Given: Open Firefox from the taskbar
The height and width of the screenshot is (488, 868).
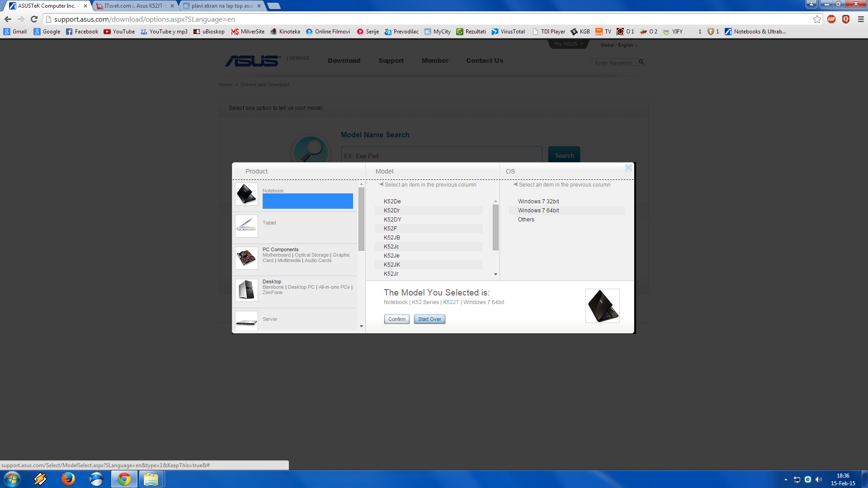Looking at the screenshot, I should click(68, 479).
